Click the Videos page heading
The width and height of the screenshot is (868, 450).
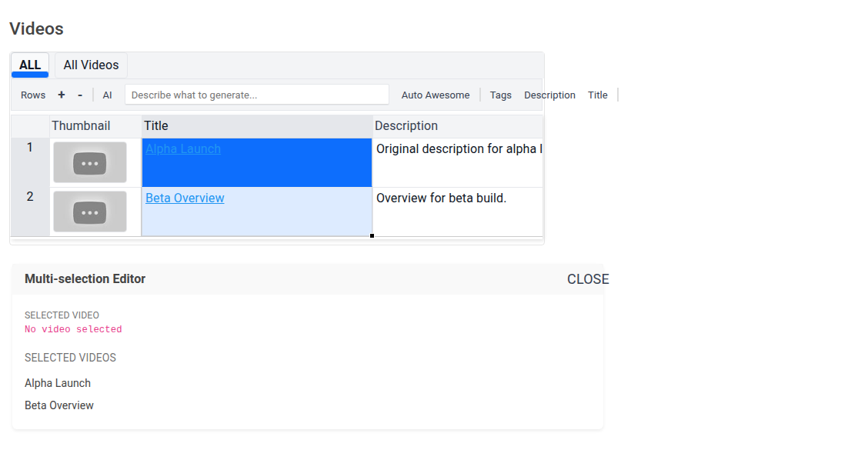click(x=36, y=28)
